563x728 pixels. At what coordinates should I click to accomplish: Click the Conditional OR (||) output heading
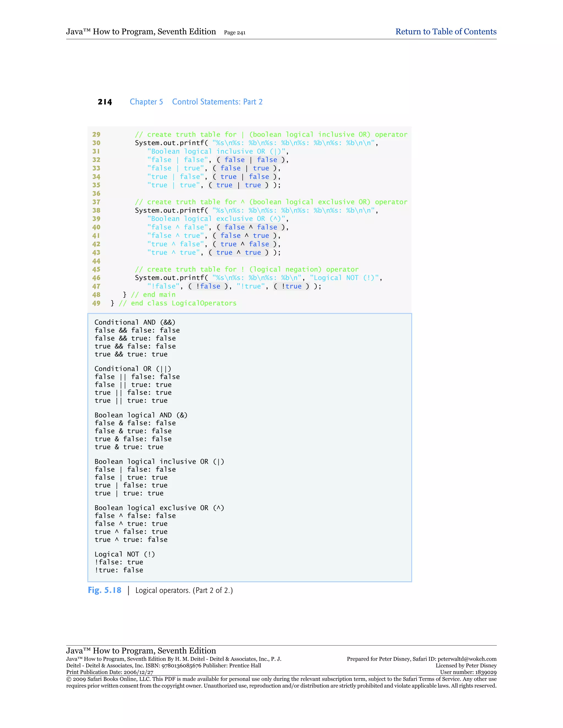(x=133, y=369)
